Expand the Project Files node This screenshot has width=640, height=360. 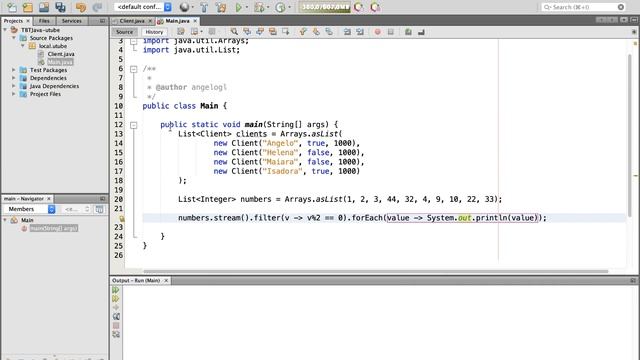(x=14, y=94)
